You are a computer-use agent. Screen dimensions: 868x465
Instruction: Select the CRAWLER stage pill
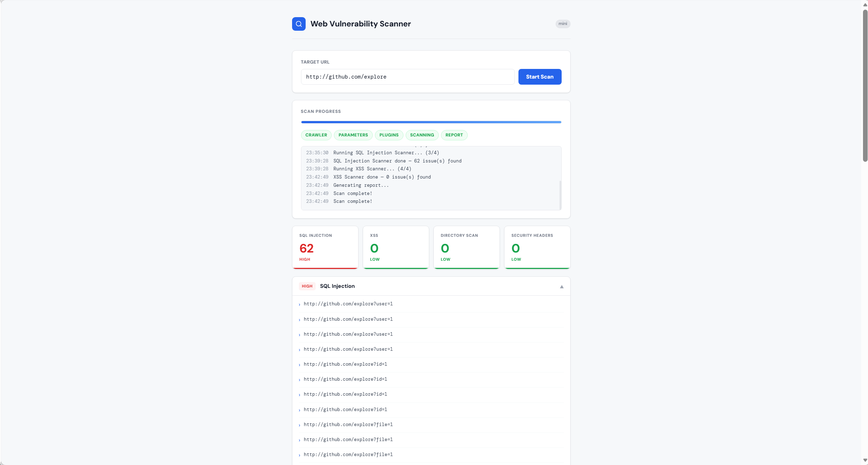(x=316, y=135)
